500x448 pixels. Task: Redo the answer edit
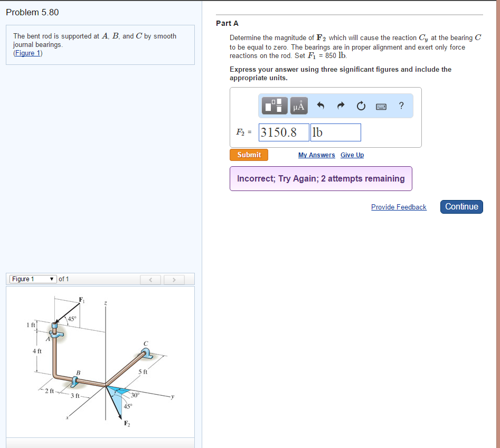(x=341, y=106)
